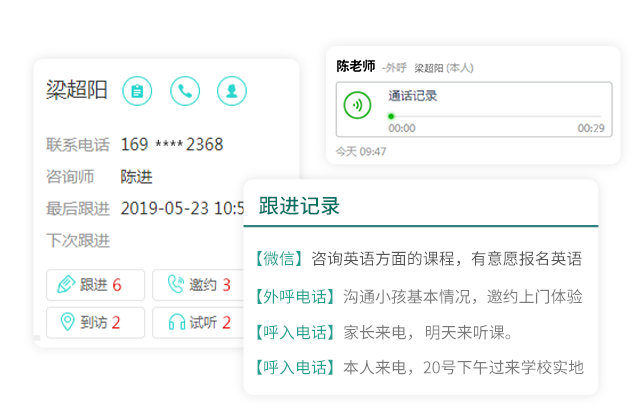644x420 pixels.
Task: Click the location pin icon in 到访
Action: point(67,322)
